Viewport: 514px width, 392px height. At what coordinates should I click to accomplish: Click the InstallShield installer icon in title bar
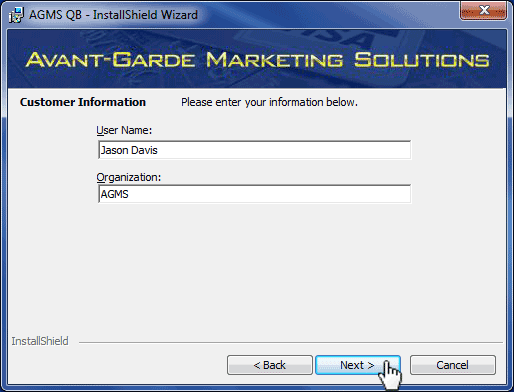[x=16, y=15]
